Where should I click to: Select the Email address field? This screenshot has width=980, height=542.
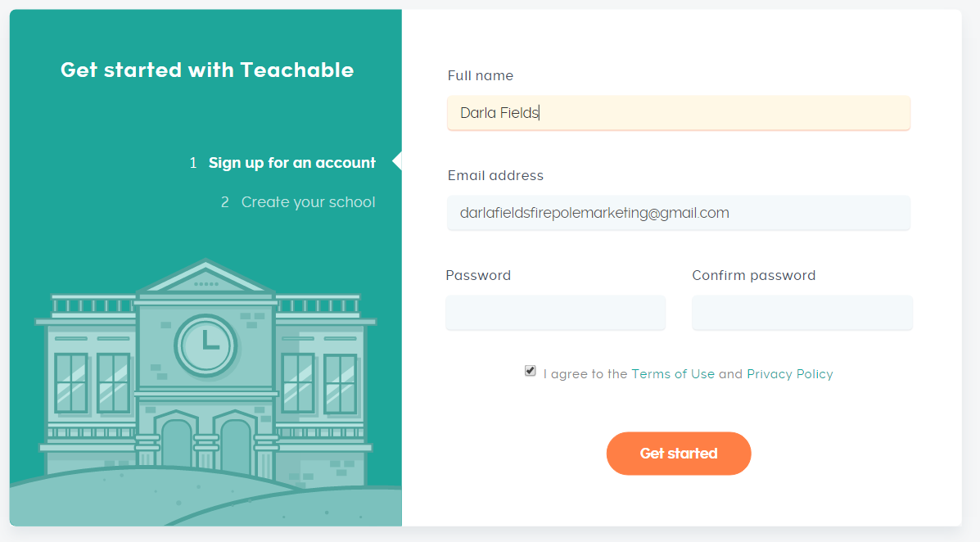(679, 213)
